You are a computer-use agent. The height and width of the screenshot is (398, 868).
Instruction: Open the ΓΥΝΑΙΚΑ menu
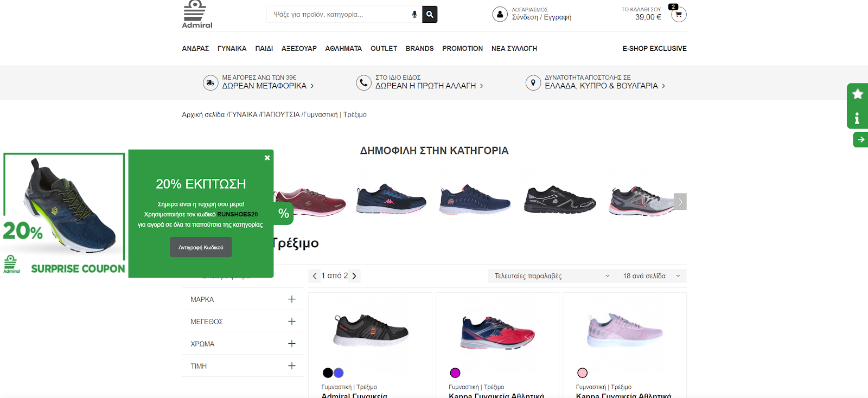[232, 48]
